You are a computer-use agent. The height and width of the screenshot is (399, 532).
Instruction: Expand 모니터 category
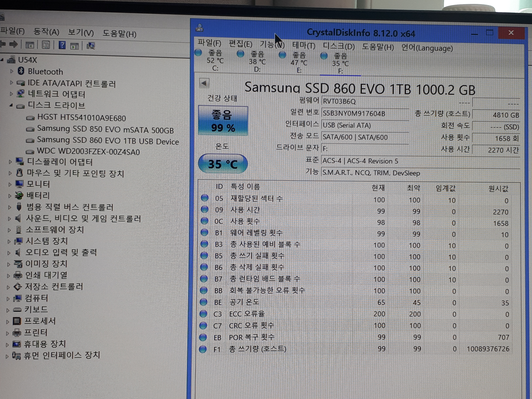tap(10, 185)
